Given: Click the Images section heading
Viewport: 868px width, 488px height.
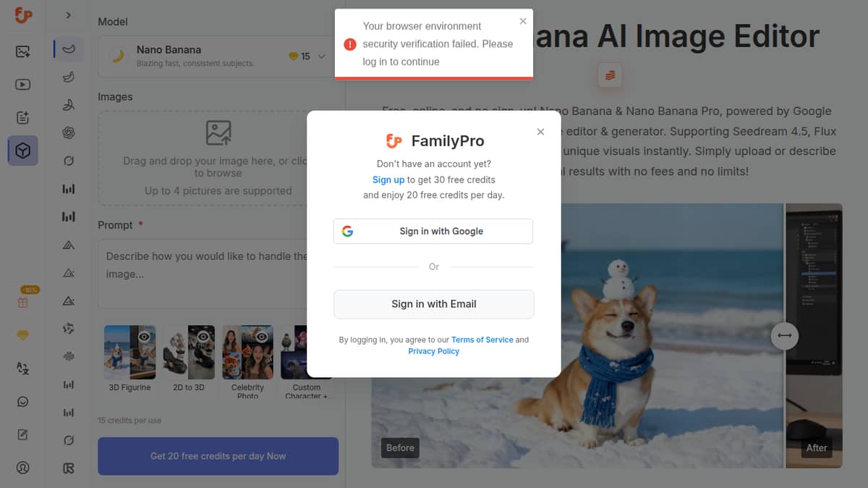Looking at the screenshot, I should (x=115, y=96).
